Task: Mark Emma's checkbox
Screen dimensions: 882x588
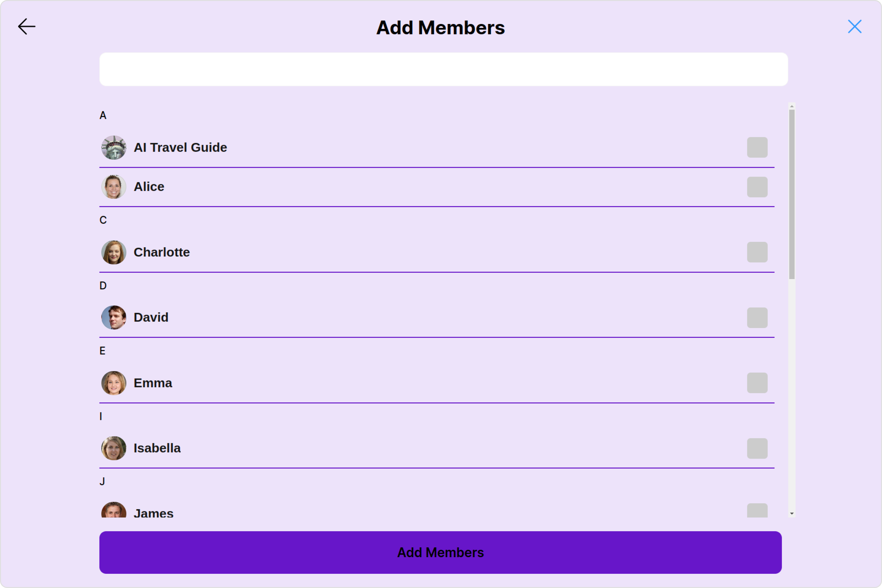Action: coord(757,383)
